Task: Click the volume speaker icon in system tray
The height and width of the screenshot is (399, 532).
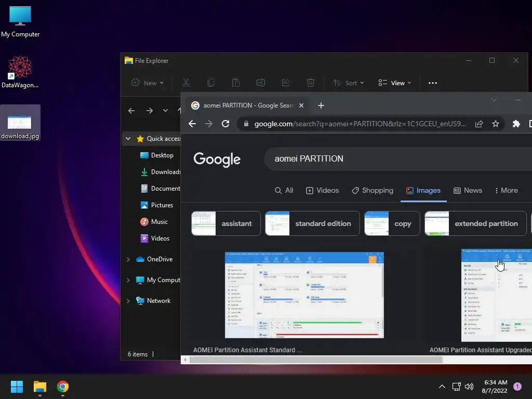Action: pyautogui.click(x=469, y=387)
